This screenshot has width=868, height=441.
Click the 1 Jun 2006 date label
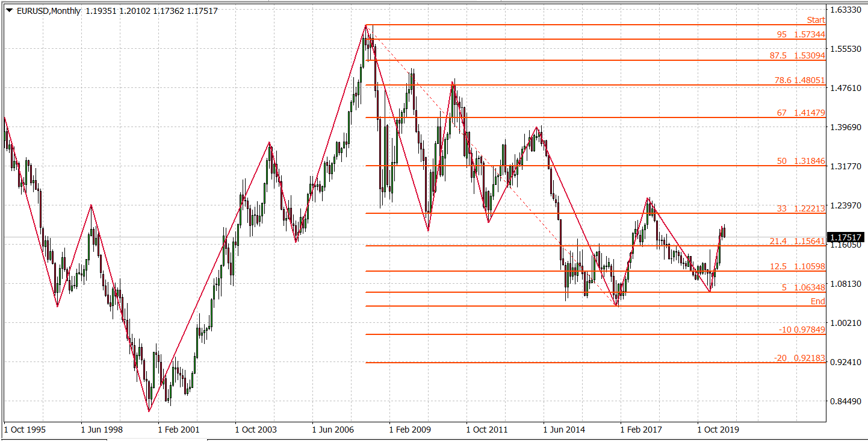coord(333,430)
